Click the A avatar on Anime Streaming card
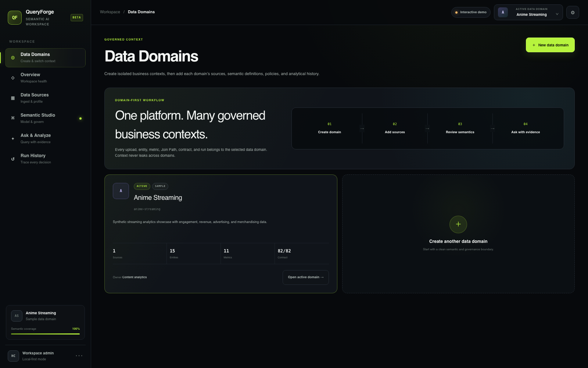 [x=121, y=191]
